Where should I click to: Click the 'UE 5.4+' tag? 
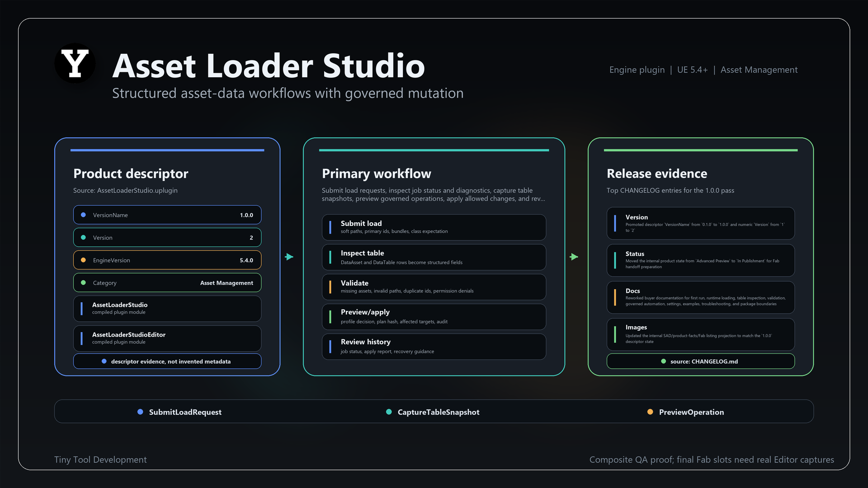tap(692, 70)
